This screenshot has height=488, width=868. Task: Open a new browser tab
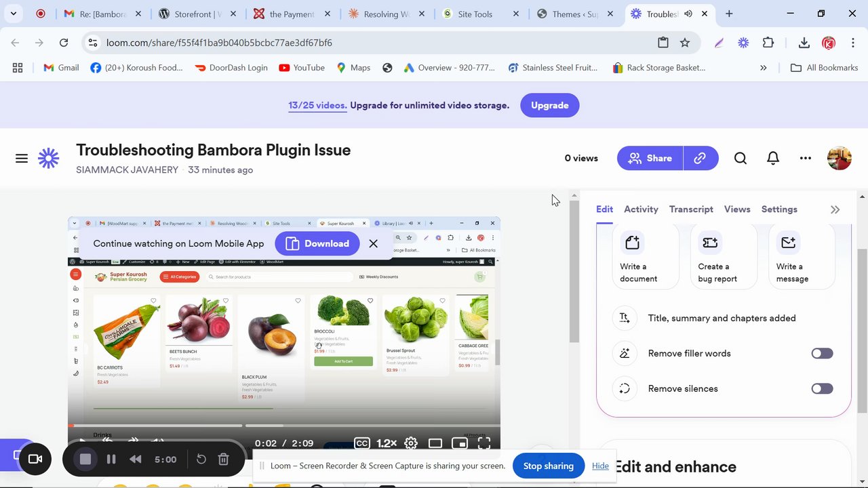pos(729,14)
